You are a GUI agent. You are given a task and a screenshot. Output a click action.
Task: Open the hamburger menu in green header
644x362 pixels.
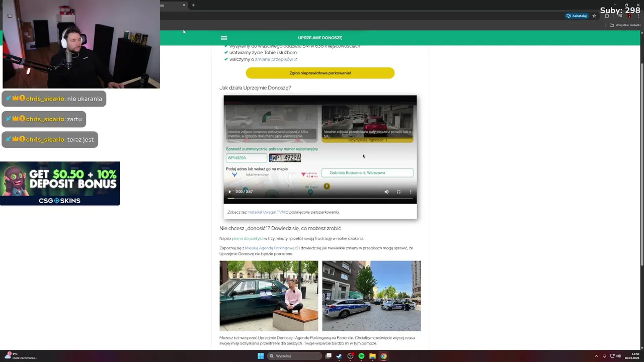[224, 38]
